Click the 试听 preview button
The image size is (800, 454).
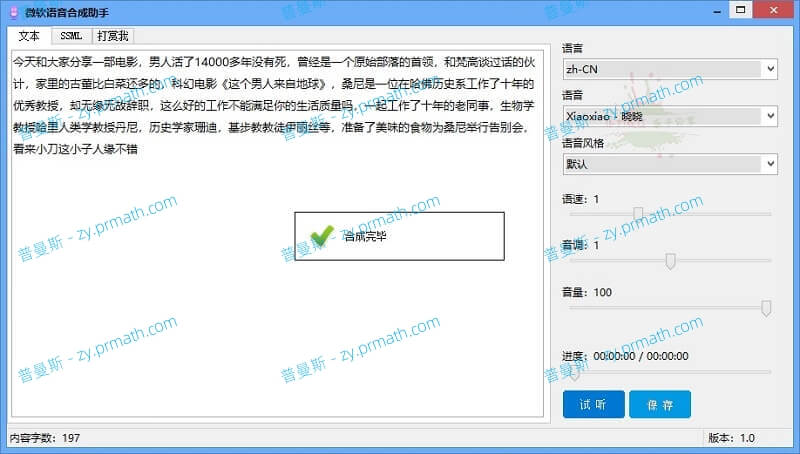coord(593,405)
